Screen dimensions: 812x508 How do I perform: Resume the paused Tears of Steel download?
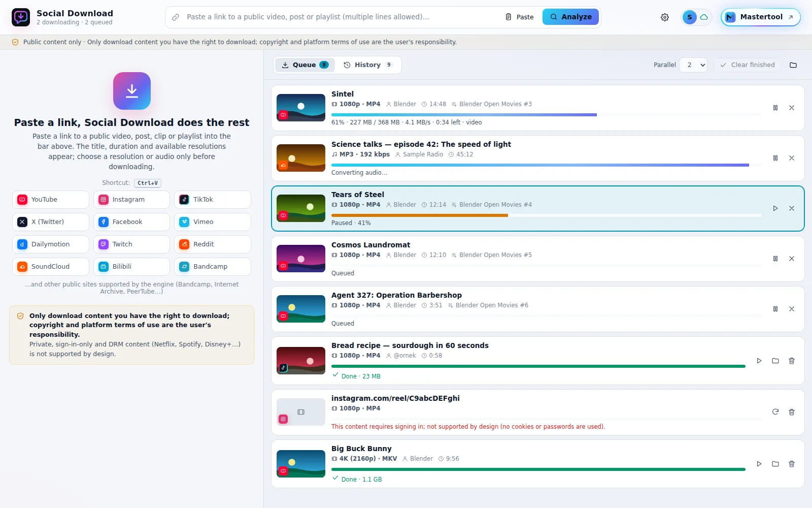tap(775, 208)
